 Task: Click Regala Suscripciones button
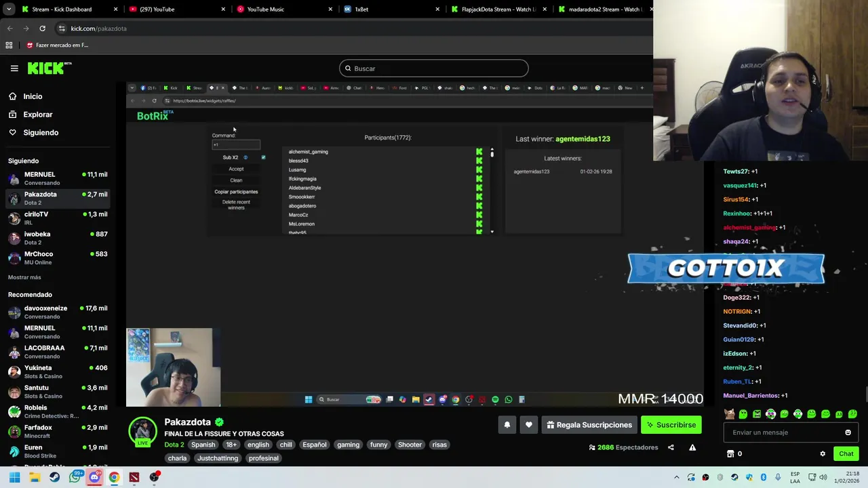point(589,425)
